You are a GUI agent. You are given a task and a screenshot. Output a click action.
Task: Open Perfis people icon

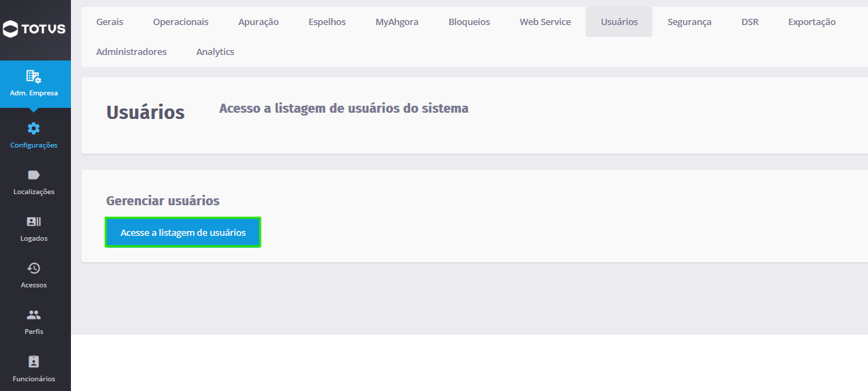click(x=33, y=314)
